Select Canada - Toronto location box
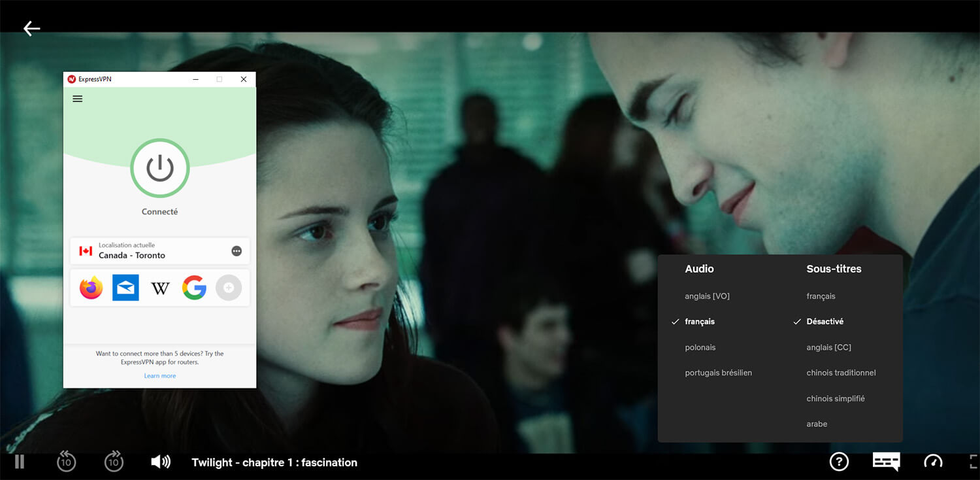 pos(160,251)
